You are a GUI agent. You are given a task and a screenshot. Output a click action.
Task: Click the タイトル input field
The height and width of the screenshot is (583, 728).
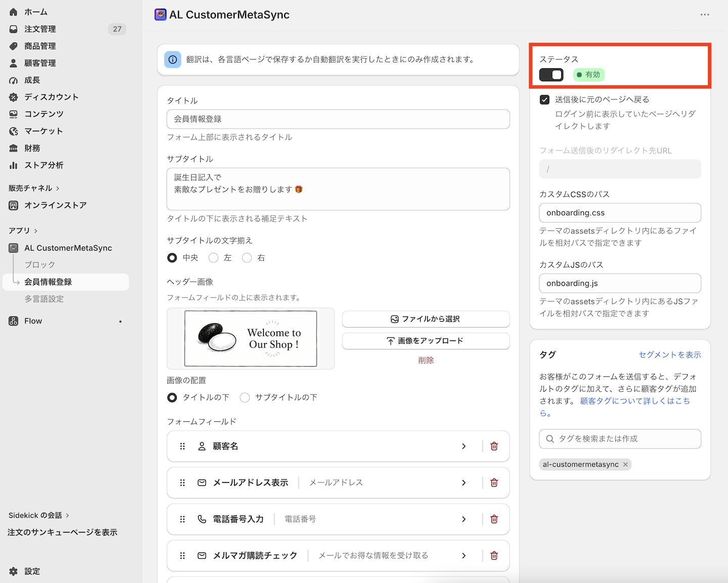click(x=338, y=119)
